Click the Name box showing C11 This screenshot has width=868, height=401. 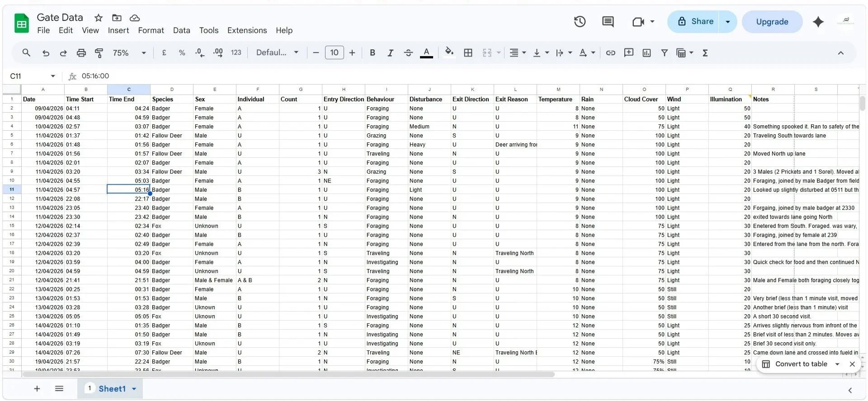[x=33, y=76]
